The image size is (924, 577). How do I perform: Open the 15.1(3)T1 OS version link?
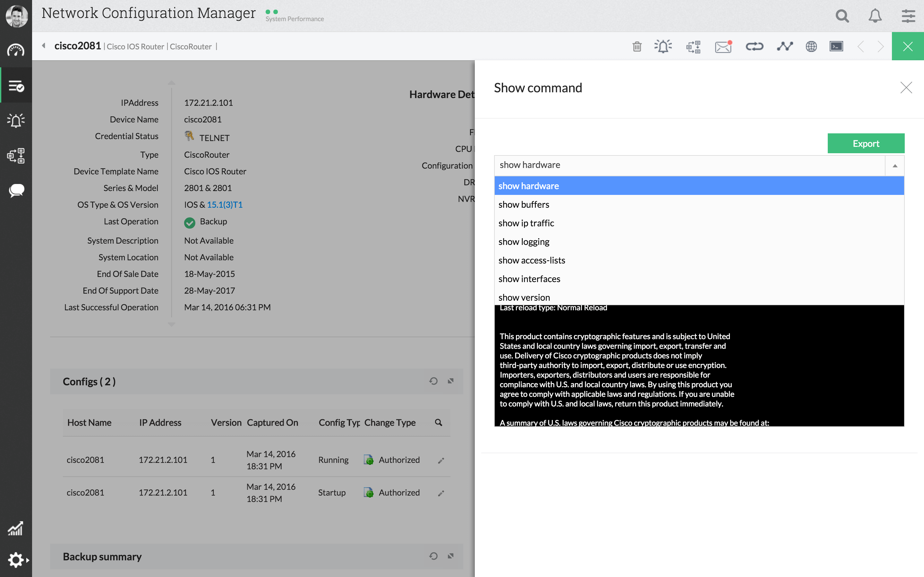point(225,205)
